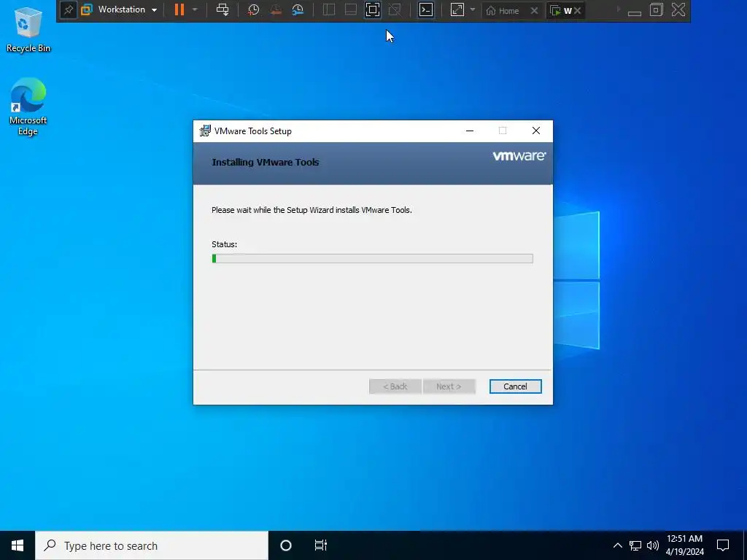The image size is (747, 560).
Task: Show hidden system tray icons
Action: point(617,545)
